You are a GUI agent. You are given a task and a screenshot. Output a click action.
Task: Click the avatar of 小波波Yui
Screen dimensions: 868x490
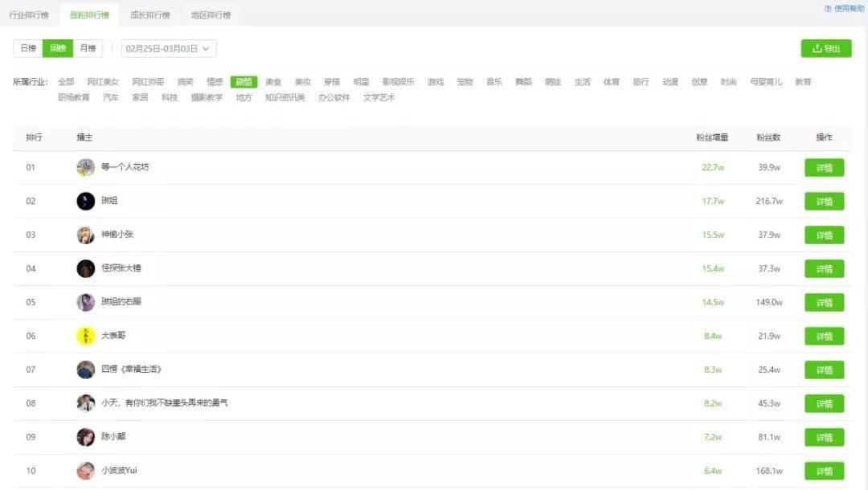(x=86, y=471)
